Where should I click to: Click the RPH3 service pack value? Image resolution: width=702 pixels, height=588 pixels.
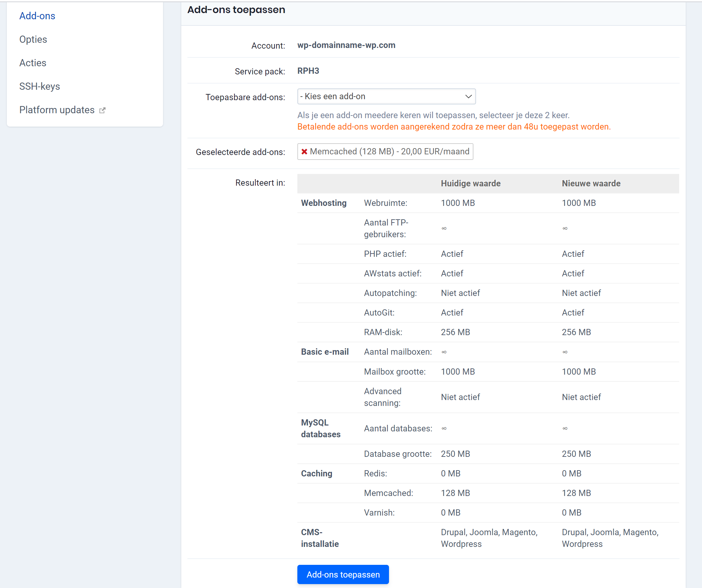coord(308,71)
